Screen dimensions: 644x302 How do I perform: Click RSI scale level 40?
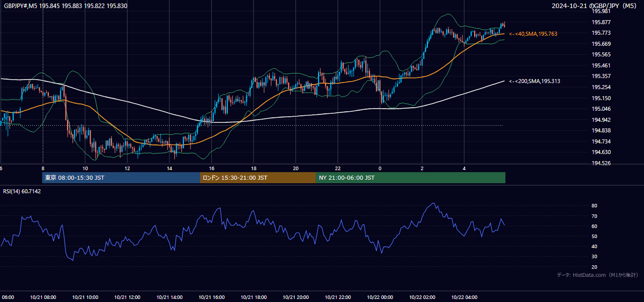pyautogui.click(x=594, y=247)
